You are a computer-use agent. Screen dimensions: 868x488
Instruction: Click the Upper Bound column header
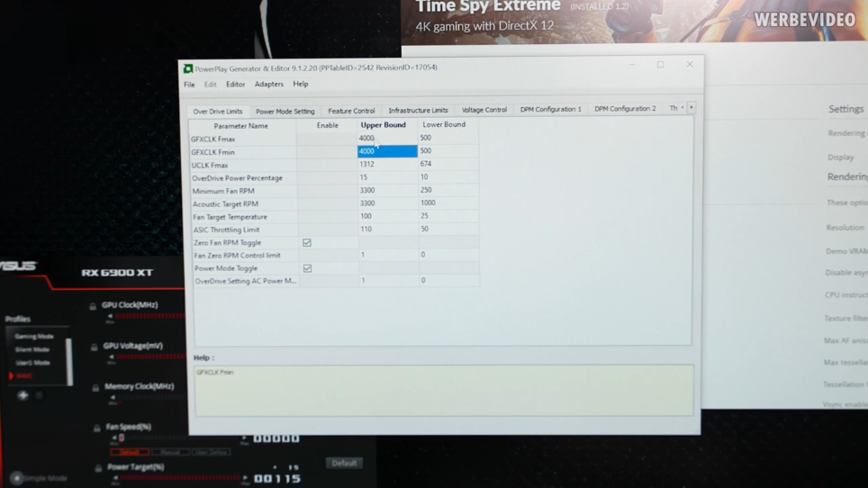[383, 125]
